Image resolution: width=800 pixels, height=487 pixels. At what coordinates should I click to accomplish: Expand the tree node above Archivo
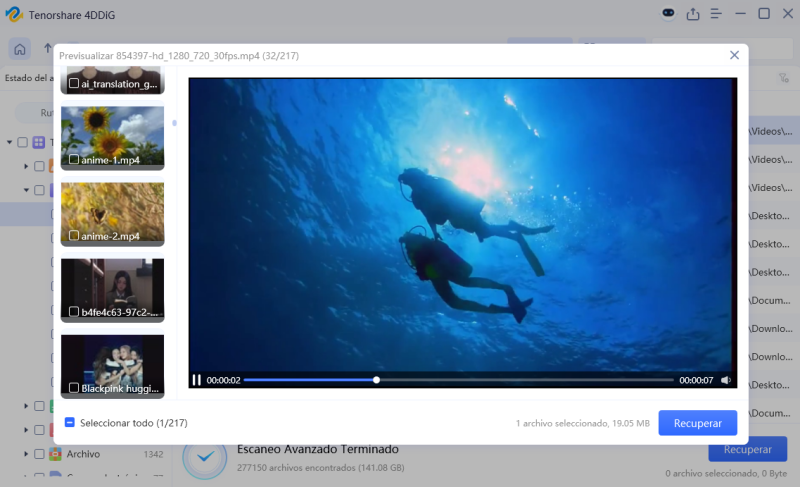[25, 430]
